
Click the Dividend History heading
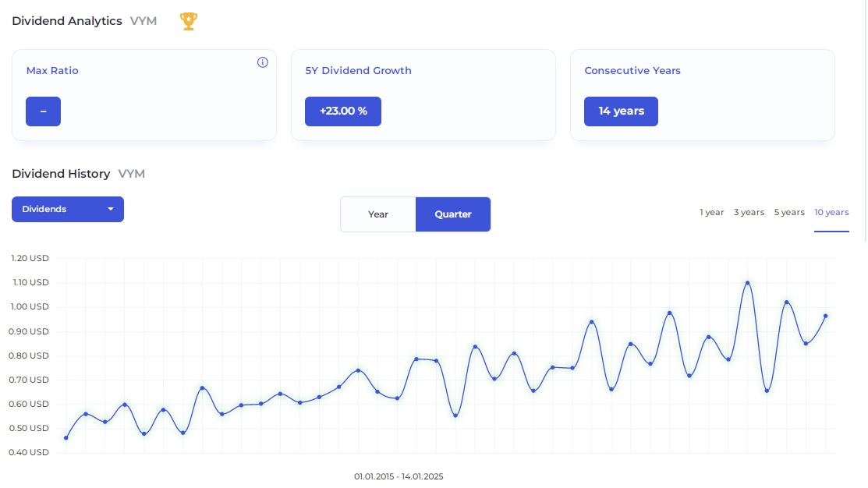coord(61,174)
